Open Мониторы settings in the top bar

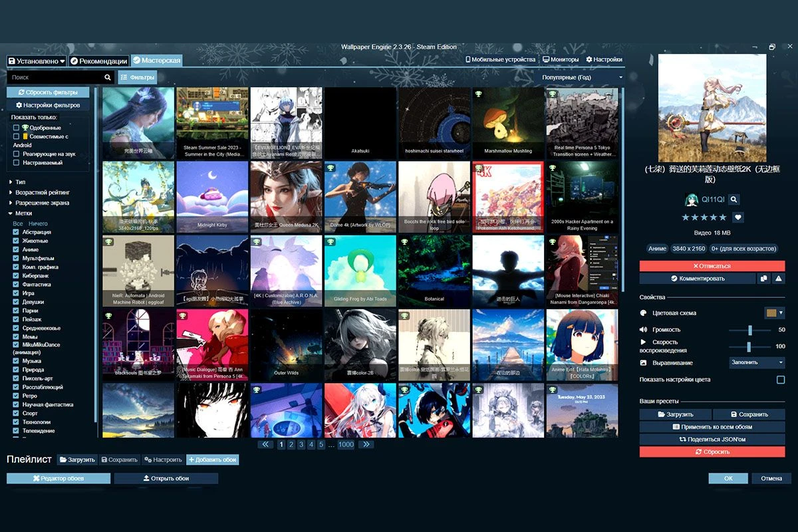point(561,59)
